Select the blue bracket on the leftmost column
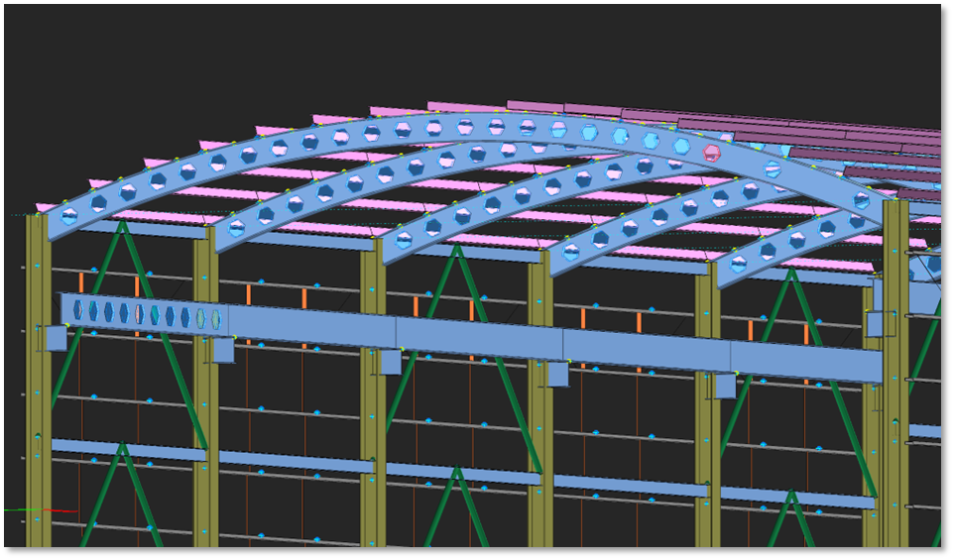954x560 pixels. (56, 338)
